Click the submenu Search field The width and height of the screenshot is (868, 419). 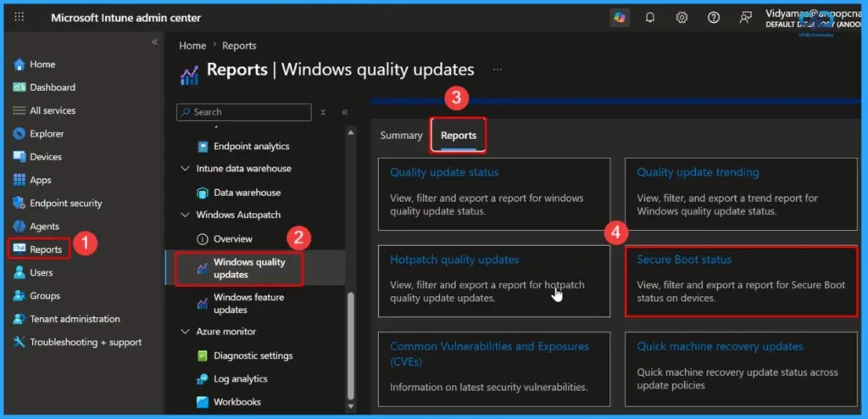pos(244,112)
